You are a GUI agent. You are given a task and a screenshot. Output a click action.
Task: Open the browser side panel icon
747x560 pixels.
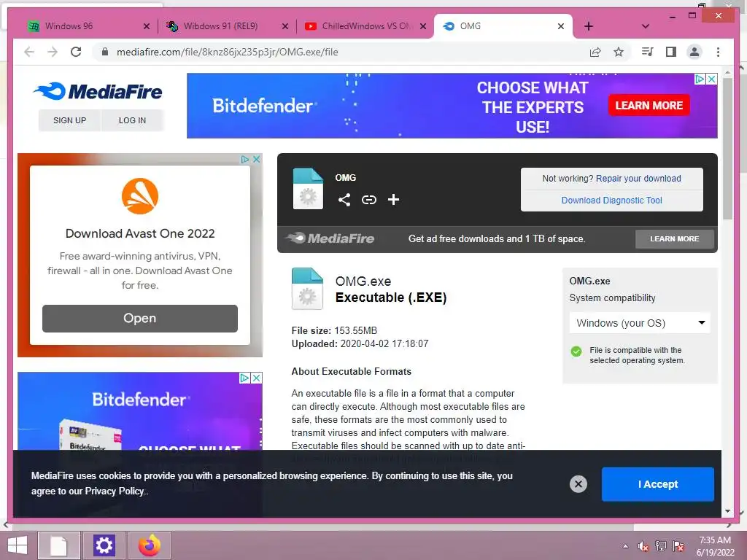pyautogui.click(x=671, y=52)
